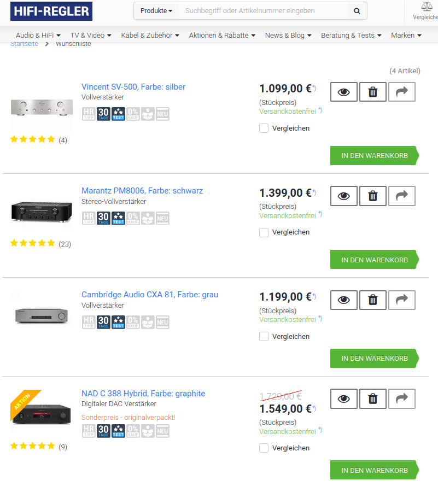Image resolution: width=438 pixels, height=504 pixels.
Task: Tick Vergleichen box for Cambridge Audio CXA 81
Action: pos(264,337)
